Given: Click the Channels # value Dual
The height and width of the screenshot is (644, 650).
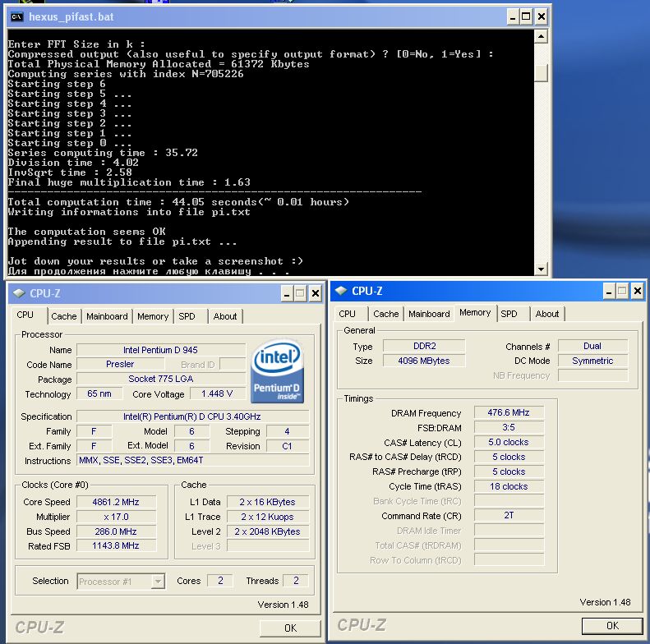Looking at the screenshot, I should (x=592, y=346).
